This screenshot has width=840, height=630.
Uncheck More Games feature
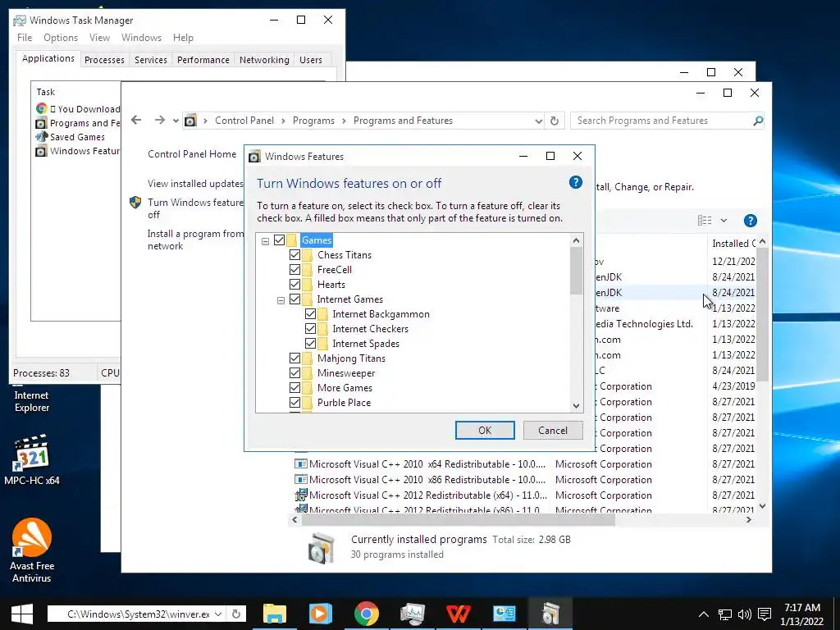coord(294,387)
